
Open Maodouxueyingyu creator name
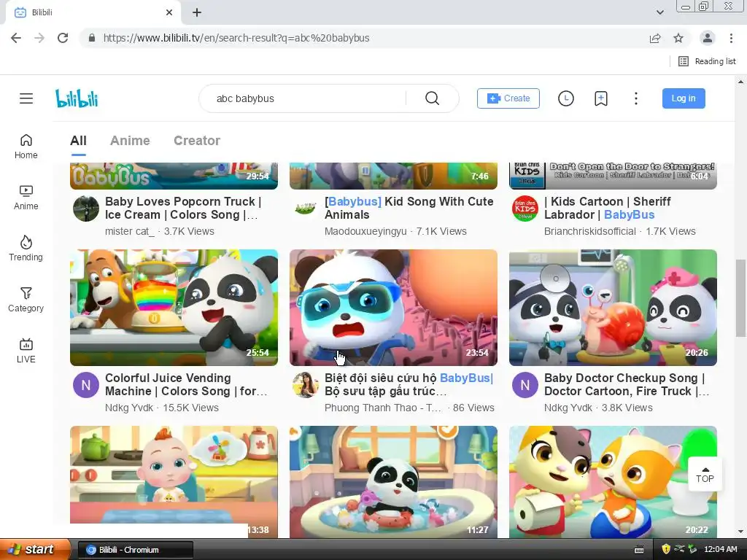coord(365,231)
